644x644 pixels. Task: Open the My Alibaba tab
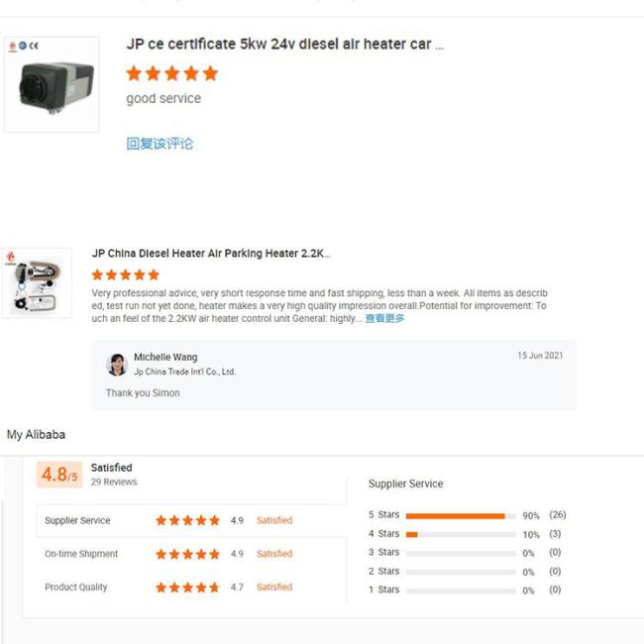pyautogui.click(x=36, y=435)
